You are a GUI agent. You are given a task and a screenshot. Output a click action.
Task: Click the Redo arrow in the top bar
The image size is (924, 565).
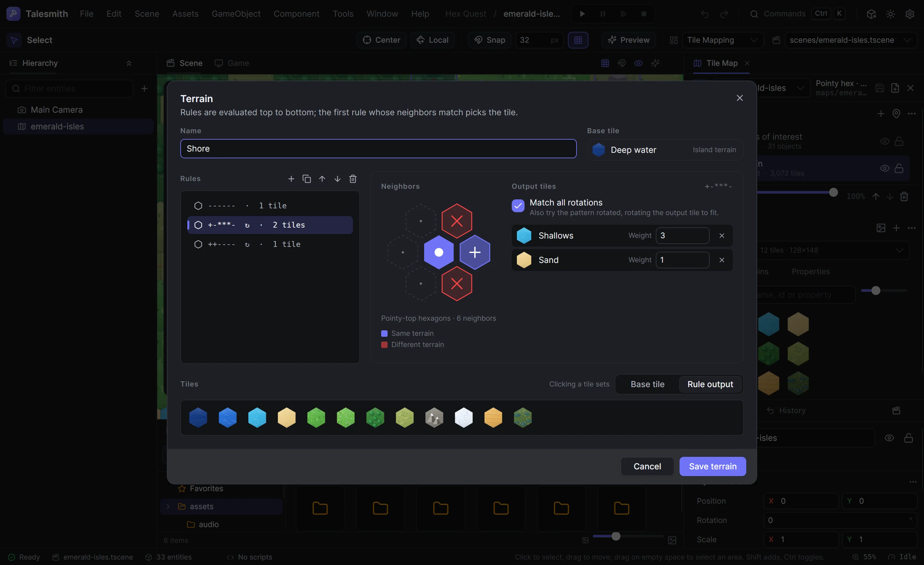pyautogui.click(x=724, y=14)
